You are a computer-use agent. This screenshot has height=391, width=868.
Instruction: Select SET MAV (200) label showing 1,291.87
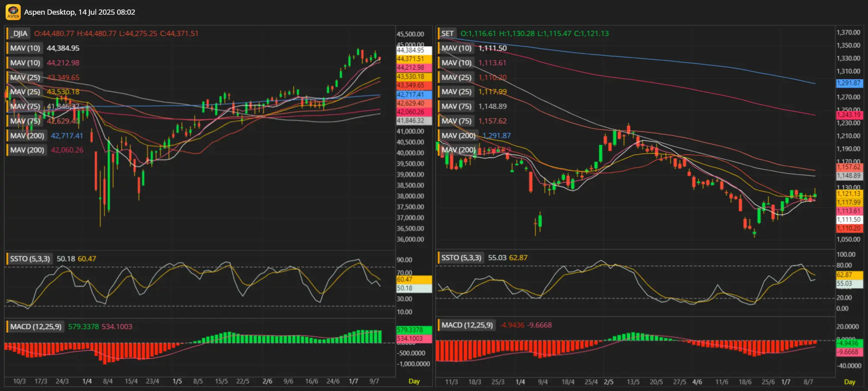tap(458, 136)
